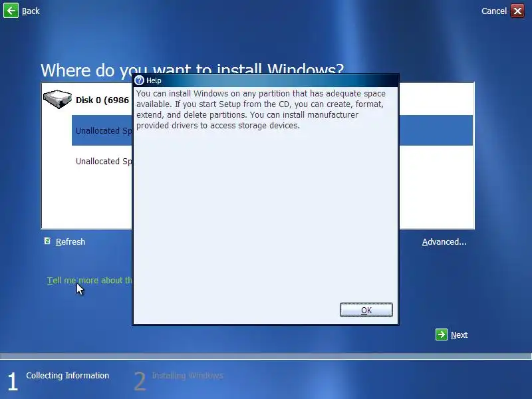Click the setup progress bar
Image resolution: width=532 pixels, height=399 pixels.
click(x=266, y=356)
